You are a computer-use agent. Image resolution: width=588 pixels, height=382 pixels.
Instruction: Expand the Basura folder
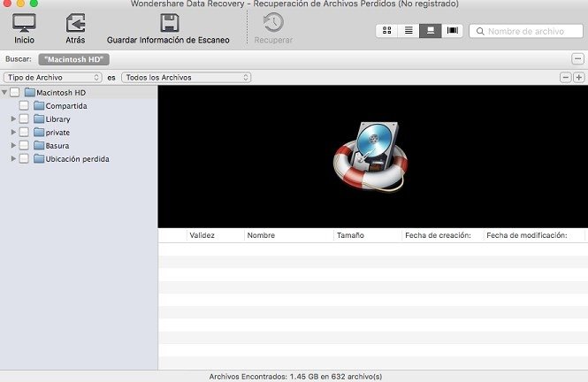pyautogui.click(x=13, y=145)
